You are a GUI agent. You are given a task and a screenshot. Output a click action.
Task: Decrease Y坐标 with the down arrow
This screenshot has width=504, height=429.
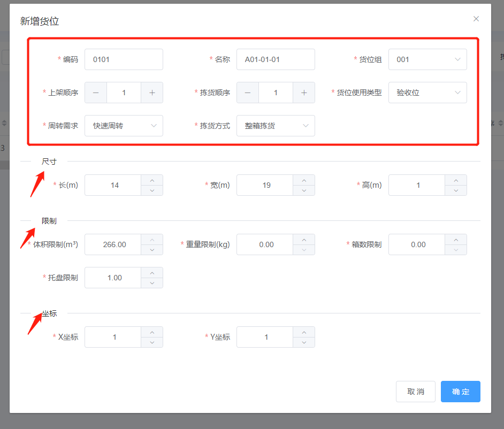(304, 342)
